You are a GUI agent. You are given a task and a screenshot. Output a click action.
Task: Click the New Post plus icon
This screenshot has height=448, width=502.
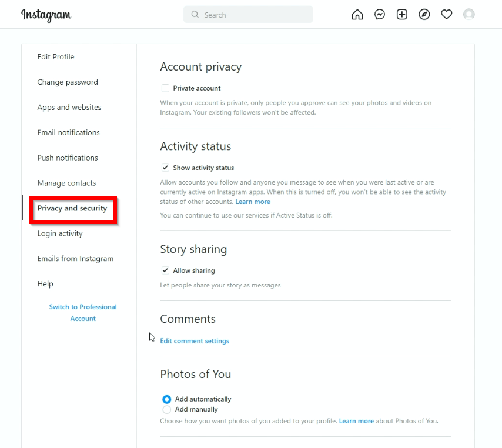[x=401, y=14]
